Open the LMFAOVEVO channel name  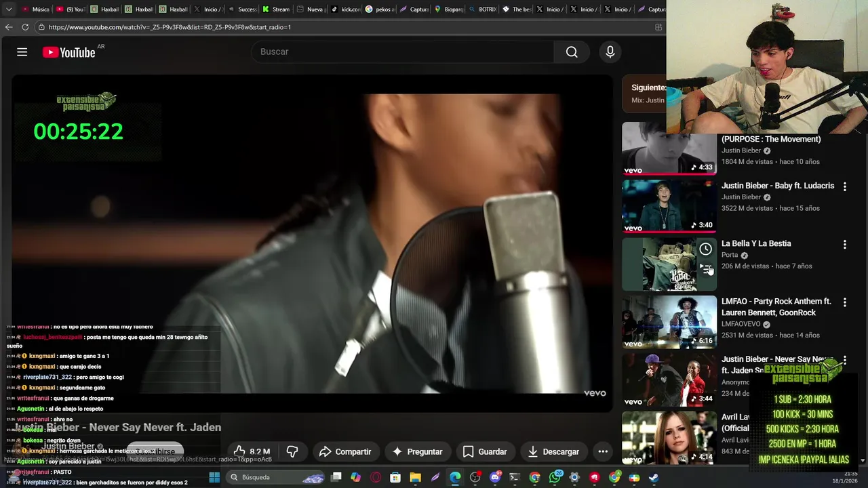click(741, 324)
